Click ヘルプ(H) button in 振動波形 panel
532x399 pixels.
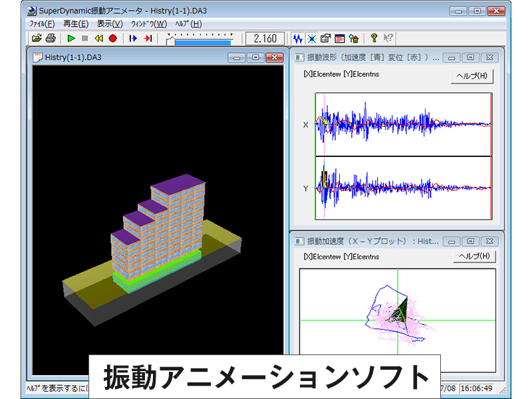pos(473,76)
